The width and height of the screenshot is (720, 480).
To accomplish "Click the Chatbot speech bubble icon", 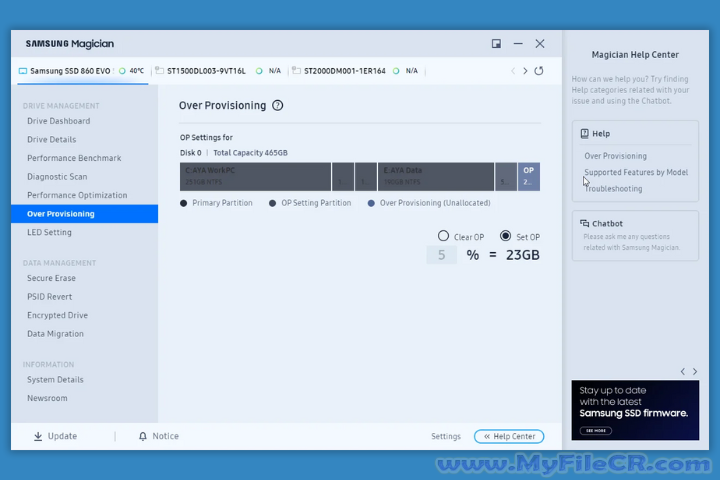I will 584,224.
